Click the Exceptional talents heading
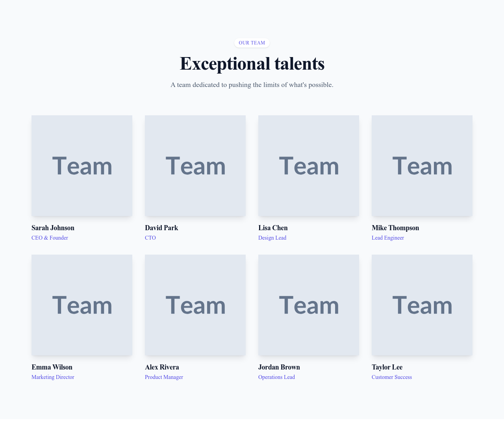 252,64
